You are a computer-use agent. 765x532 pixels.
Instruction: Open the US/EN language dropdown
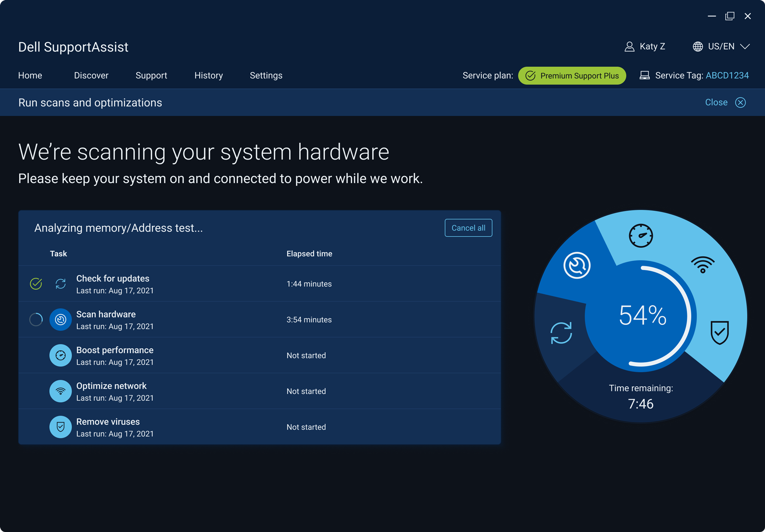click(x=721, y=47)
